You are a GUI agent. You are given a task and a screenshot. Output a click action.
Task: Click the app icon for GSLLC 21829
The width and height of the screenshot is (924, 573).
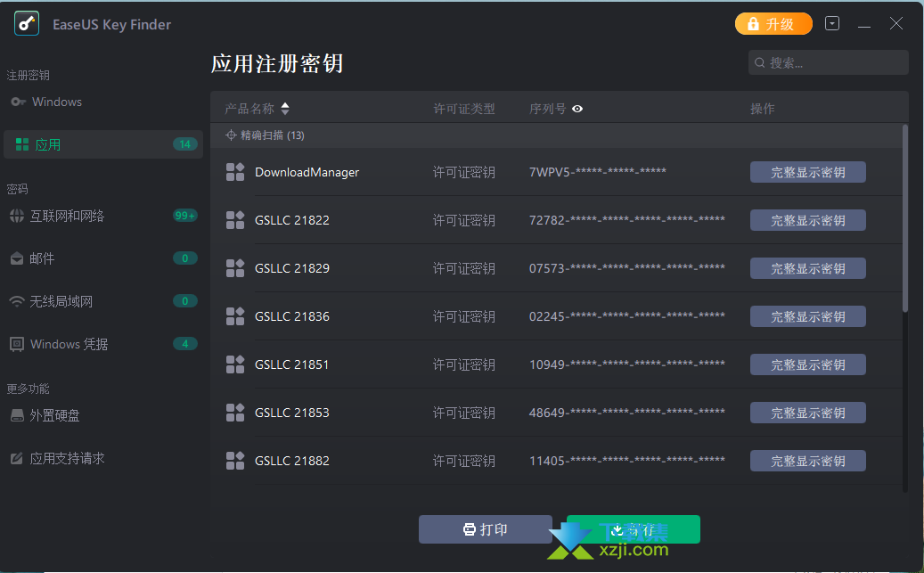click(235, 268)
